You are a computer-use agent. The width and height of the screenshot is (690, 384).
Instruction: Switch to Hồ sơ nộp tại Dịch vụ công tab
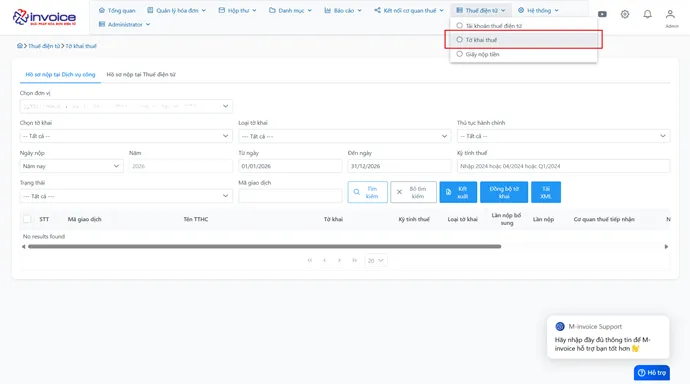pos(60,74)
